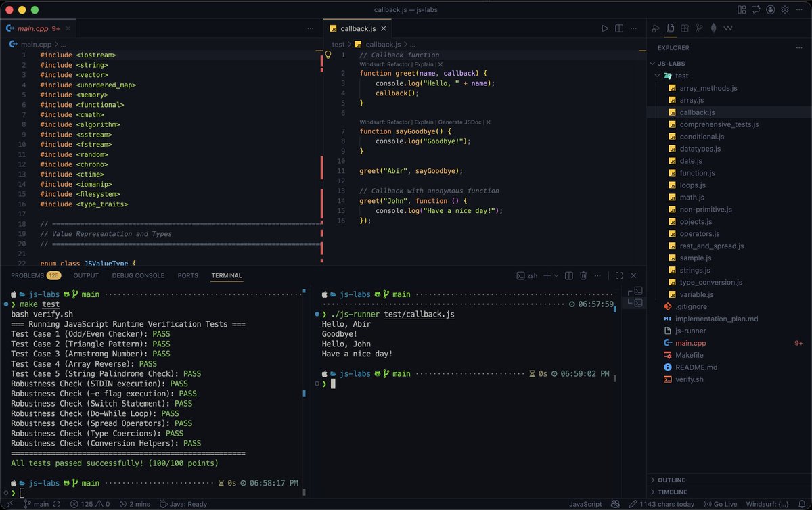Open the AI chat icon in the title bar
The width and height of the screenshot is (812, 510).
[x=756, y=9]
